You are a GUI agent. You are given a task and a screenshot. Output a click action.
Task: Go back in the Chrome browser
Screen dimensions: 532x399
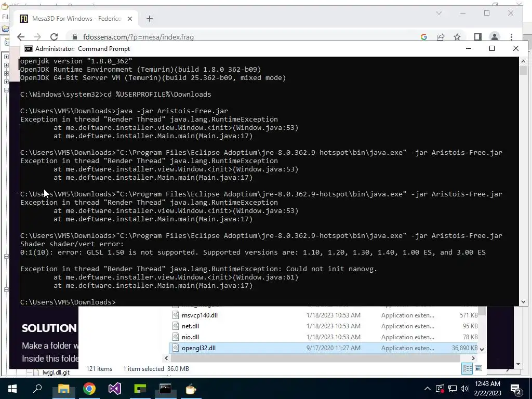(21, 37)
